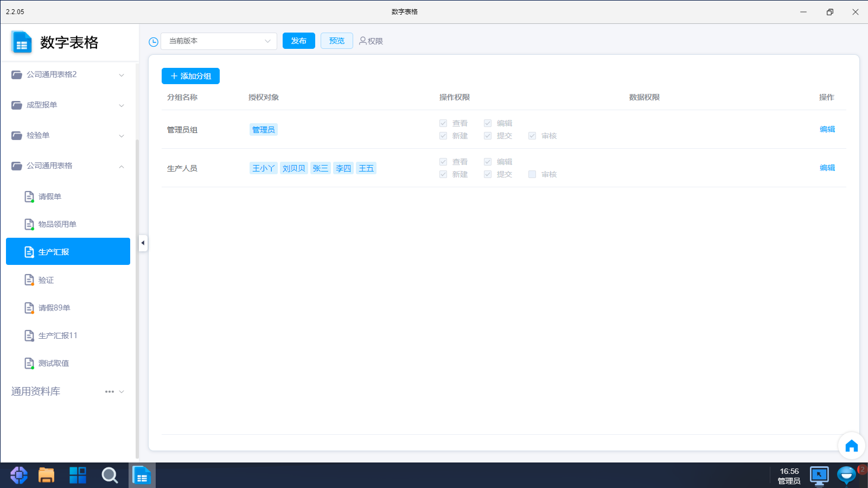Screen dimensions: 868x488
Task: Expand 成型报单 chevron
Action: (122, 106)
